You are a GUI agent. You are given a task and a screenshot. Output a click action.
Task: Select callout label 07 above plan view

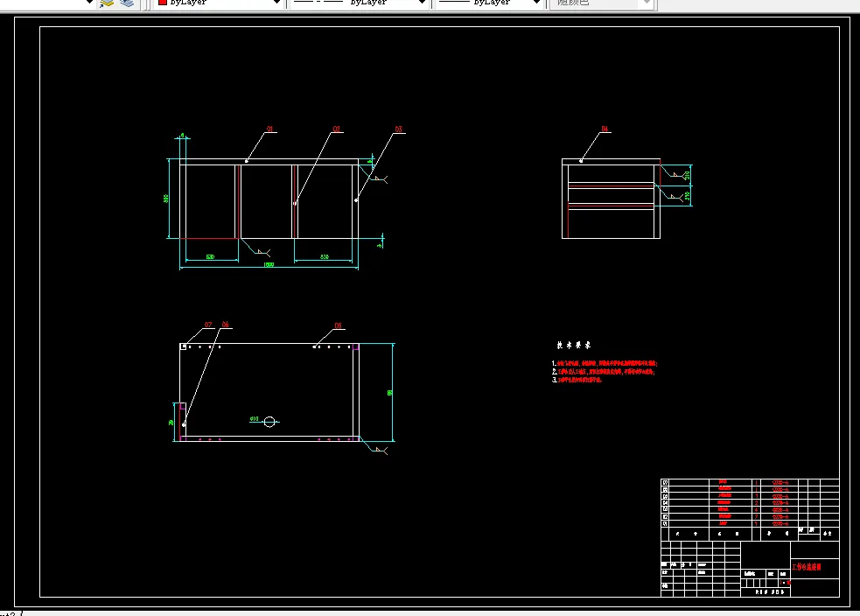208,324
